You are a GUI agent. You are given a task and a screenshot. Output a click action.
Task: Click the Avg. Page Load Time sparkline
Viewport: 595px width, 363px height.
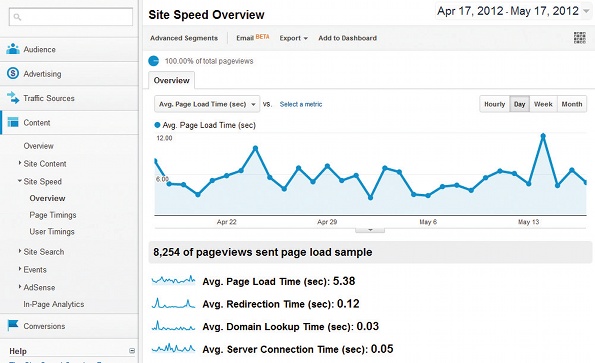click(173, 281)
